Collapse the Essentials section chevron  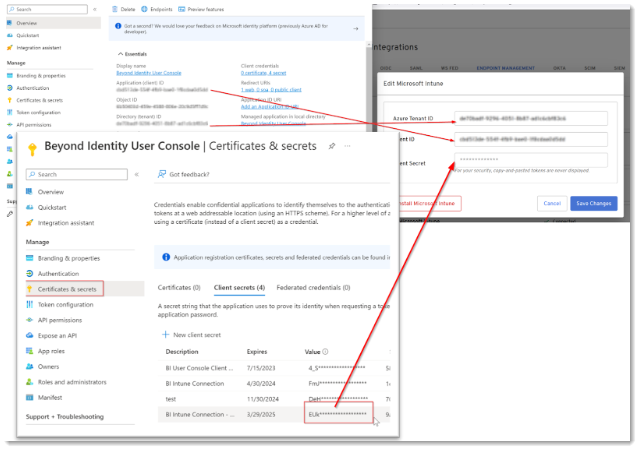click(x=120, y=53)
